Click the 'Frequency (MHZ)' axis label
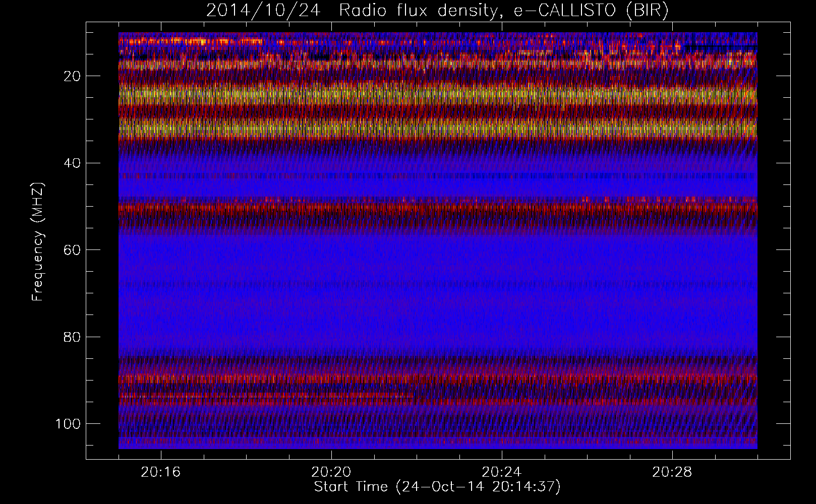Viewport: 816px width, 504px height. [38, 242]
